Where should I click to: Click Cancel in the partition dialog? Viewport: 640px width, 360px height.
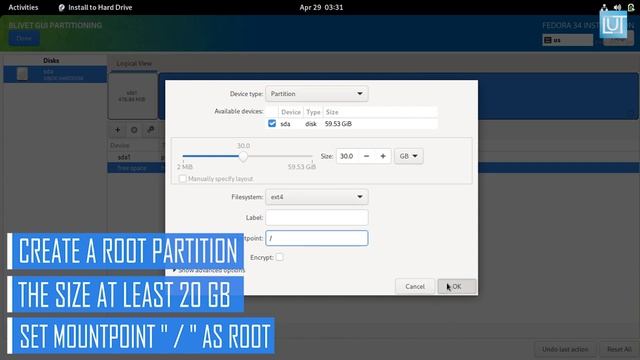[415, 286]
